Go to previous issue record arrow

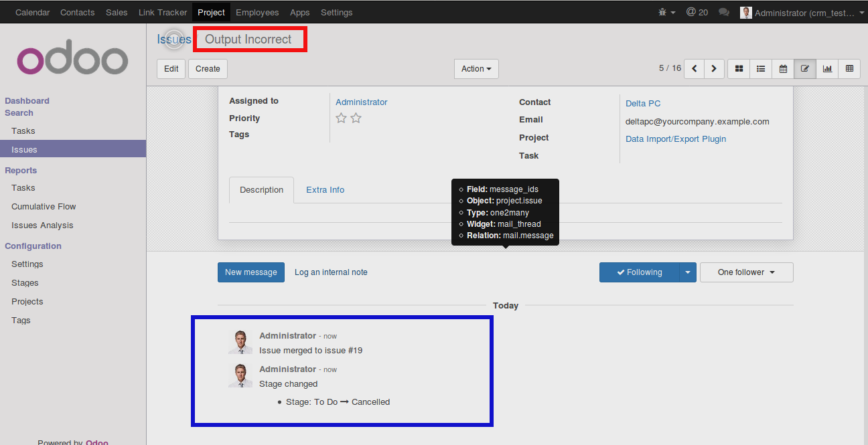[694, 68]
